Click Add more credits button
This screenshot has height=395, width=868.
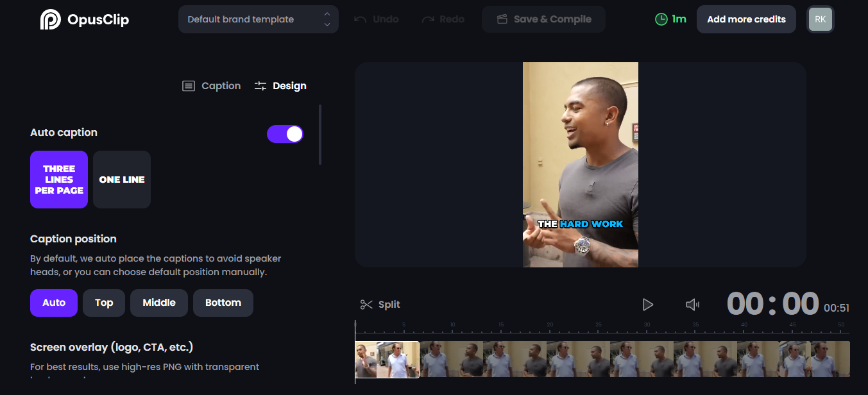pyautogui.click(x=746, y=19)
